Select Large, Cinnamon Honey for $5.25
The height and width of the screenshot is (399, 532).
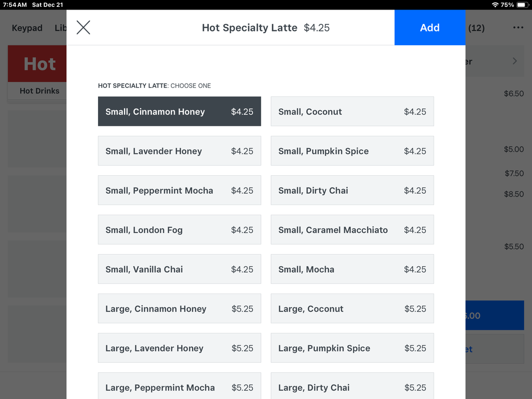[179, 308]
